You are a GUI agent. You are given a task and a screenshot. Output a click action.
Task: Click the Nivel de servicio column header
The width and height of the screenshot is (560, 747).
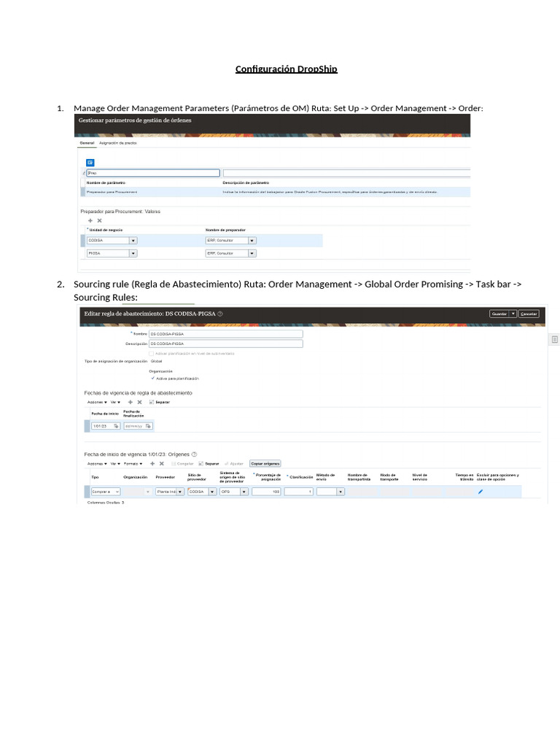419,477
